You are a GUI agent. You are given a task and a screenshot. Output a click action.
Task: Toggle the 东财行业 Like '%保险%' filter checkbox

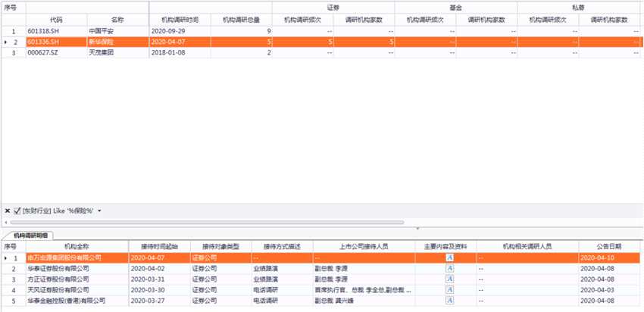point(17,211)
